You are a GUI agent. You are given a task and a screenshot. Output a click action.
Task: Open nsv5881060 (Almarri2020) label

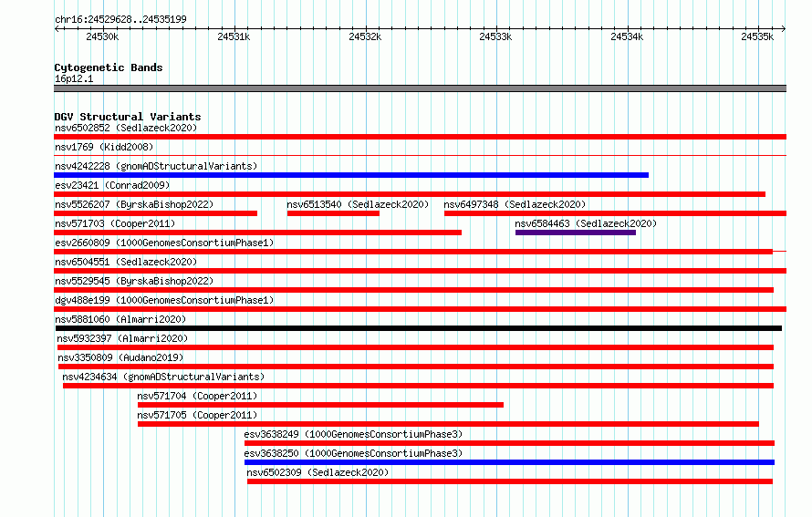click(x=120, y=319)
